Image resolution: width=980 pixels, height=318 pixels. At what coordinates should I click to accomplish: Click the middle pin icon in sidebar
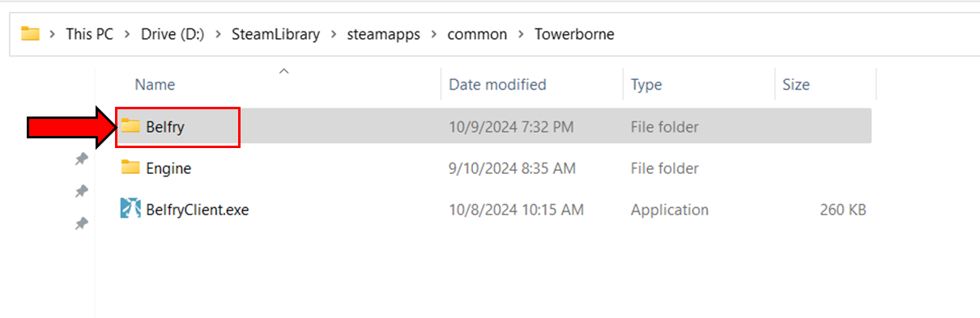(x=81, y=192)
